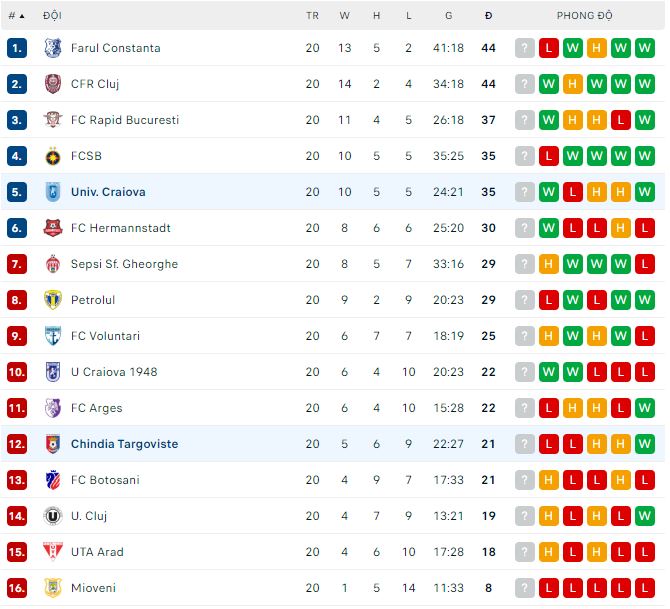Click the FC Hermannstadt club crest

tap(53, 228)
